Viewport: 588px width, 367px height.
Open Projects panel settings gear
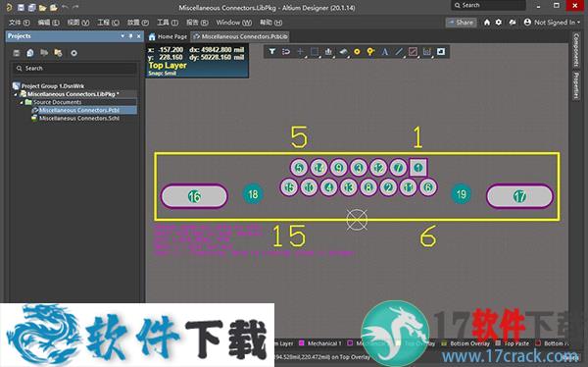click(x=73, y=53)
